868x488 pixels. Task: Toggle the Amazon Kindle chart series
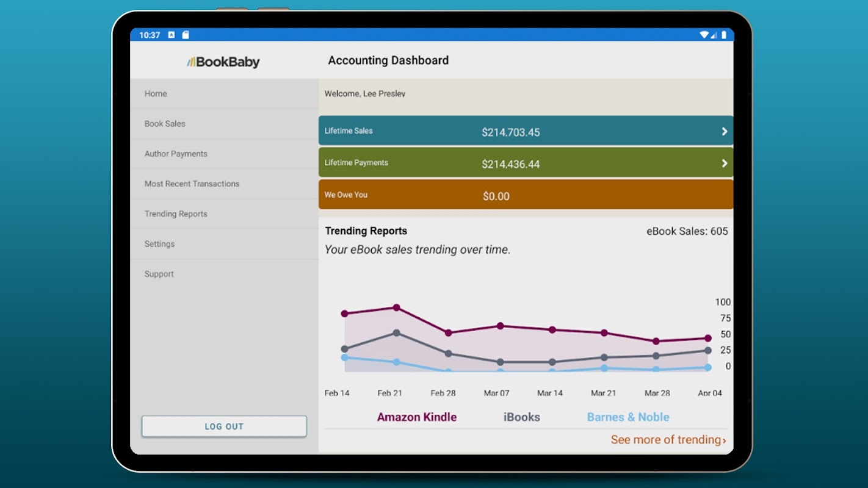(417, 417)
